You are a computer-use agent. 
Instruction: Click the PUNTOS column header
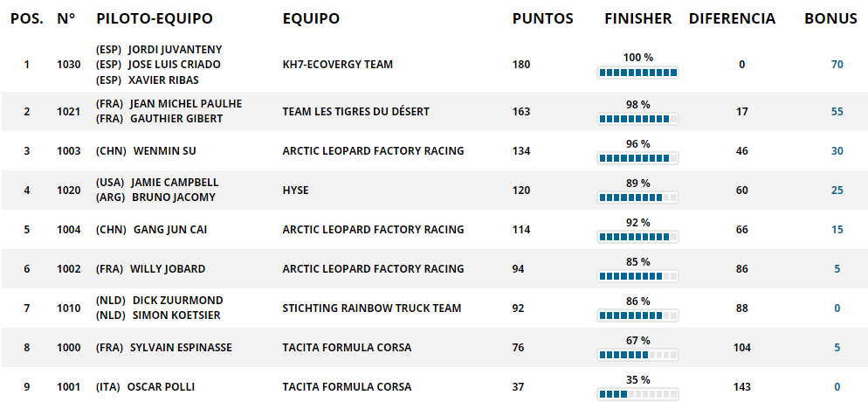(542, 19)
